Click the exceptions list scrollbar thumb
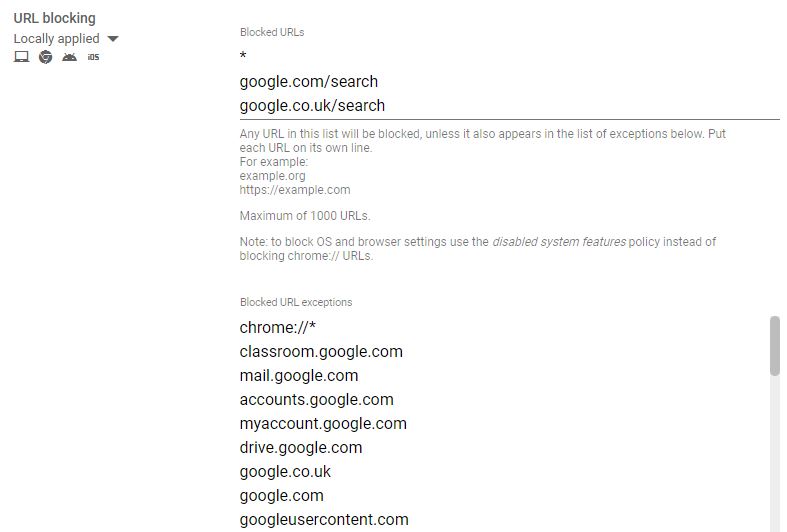Screen dimensions: 787x532 (775, 346)
